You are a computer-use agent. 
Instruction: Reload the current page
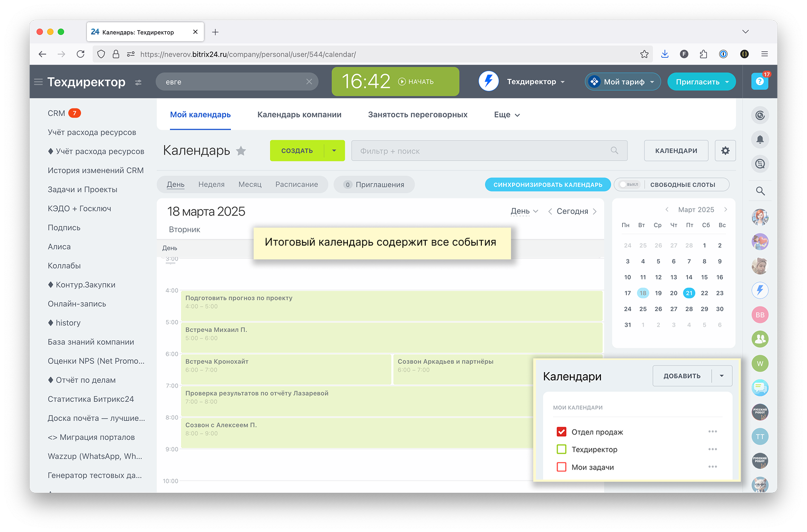coord(80,54)
